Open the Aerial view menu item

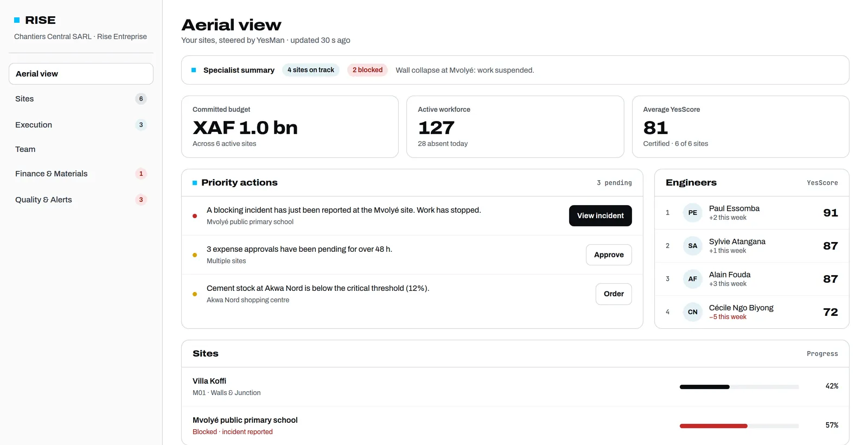tap(81, 74)
